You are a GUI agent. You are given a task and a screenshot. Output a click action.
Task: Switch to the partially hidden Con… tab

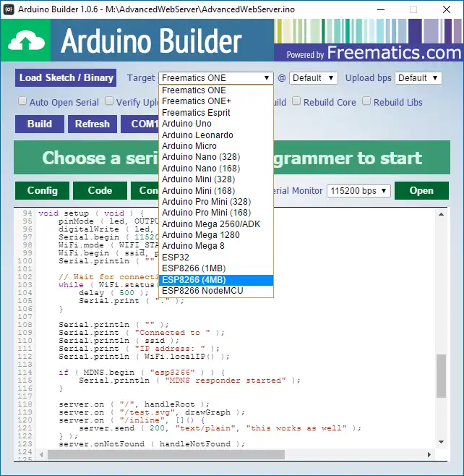(x=145, y=191)
